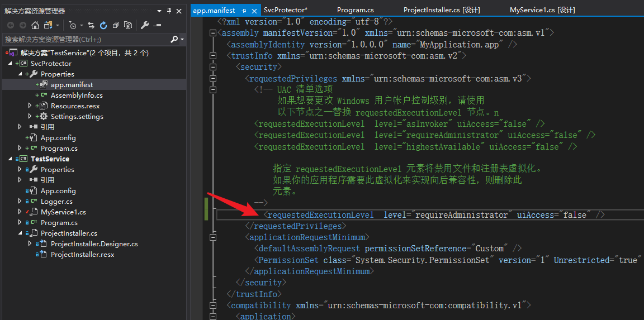Screen dimensions: 644x320
Task: Click the Pending Changes Filter clock icon
Action: [x=73, y=25]
